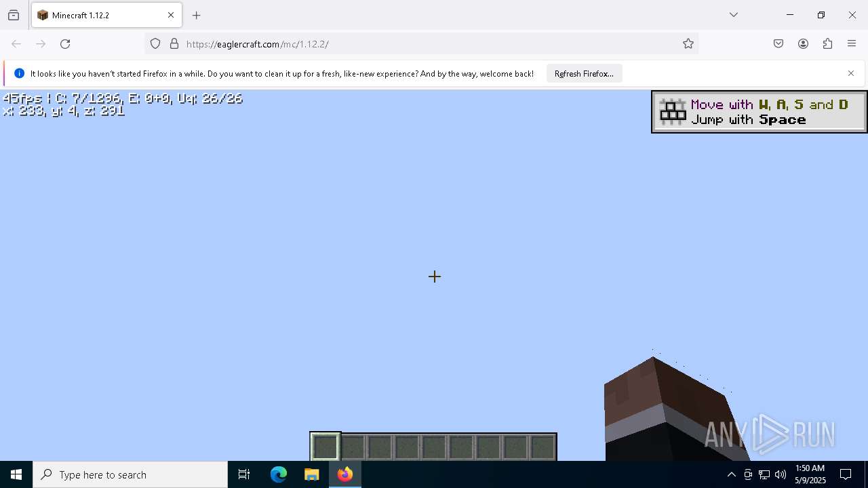Expand the list all tabs dropdown
Image resolution: width=868 pixels, height=488 pixels.
[734, 15]
